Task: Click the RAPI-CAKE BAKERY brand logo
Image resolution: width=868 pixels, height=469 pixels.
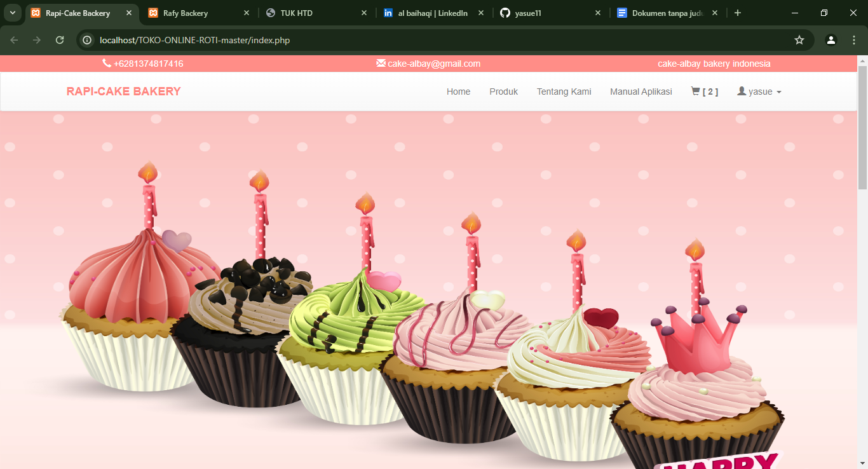Action: [124, 92]
